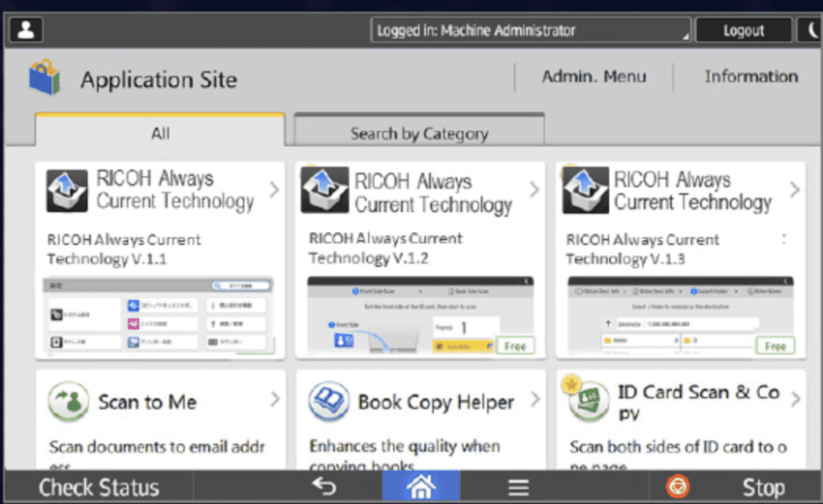Open the V.1.2 app screenshot thumbnail
Image resolution: width=823 pixels, height=504 pixels.
420,314
